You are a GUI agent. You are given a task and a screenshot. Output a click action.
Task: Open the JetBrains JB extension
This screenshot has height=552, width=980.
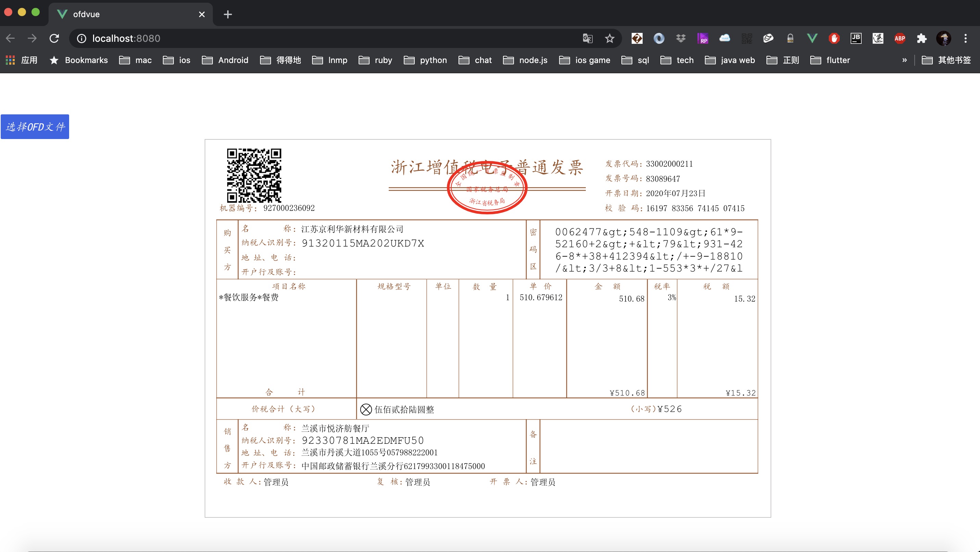pos(856,38)
